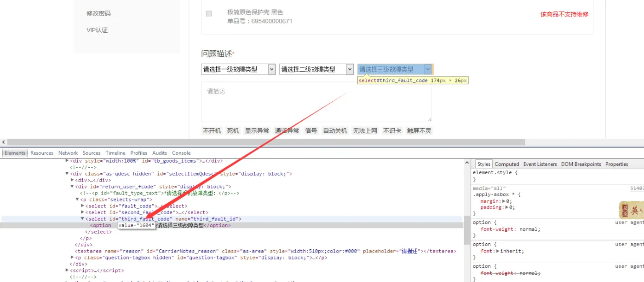644x282 pixels.
Task: Click the 请描述 problem description textarea
Action: (316, 102)
